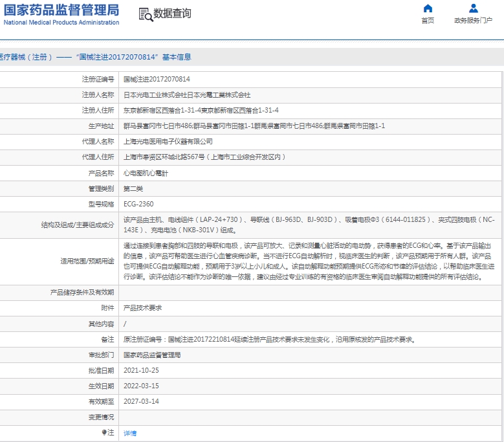The image size is (504, 442).
Task: Click the 管理类别 label
Action: point(101,189)
